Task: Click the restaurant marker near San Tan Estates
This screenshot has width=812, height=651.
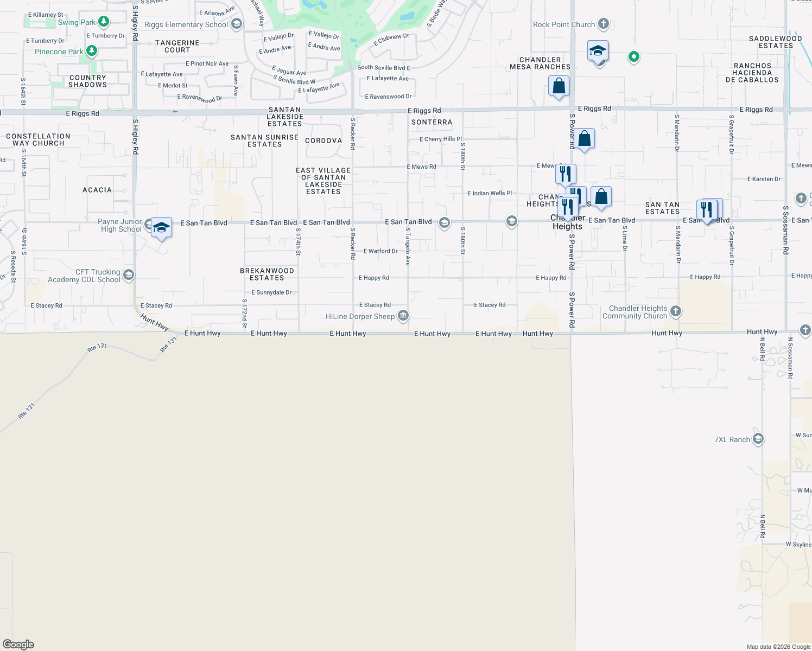Action: pos(707,208)
